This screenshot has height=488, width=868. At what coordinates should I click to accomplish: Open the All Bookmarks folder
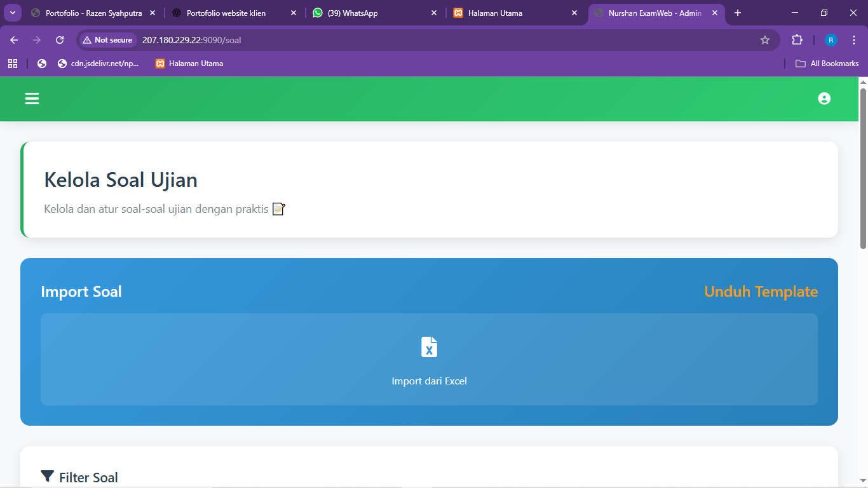827,63
